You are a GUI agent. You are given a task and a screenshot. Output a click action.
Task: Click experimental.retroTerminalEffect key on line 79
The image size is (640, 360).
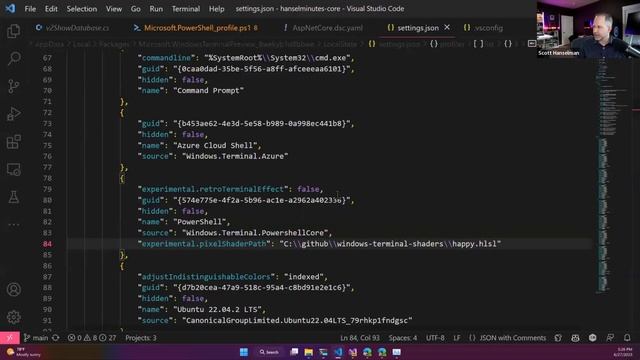click(x=213, y=189)
